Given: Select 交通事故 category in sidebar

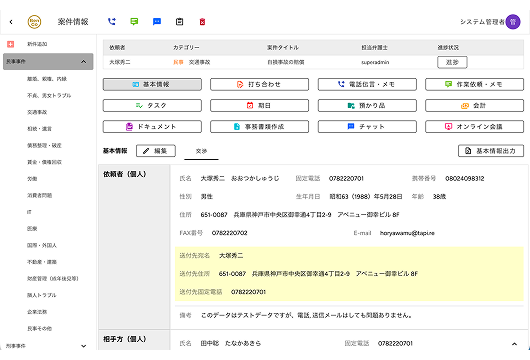Looking at the screenshot, I should coord(37,112).
